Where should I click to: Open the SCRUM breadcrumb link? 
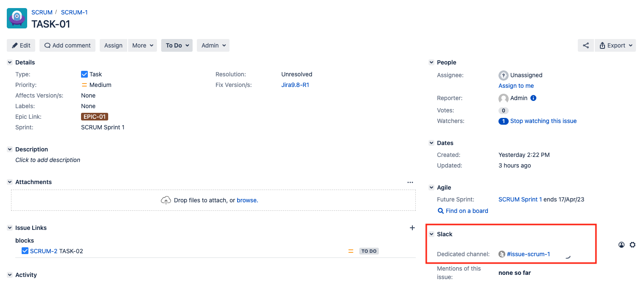(x=42, y=12)
